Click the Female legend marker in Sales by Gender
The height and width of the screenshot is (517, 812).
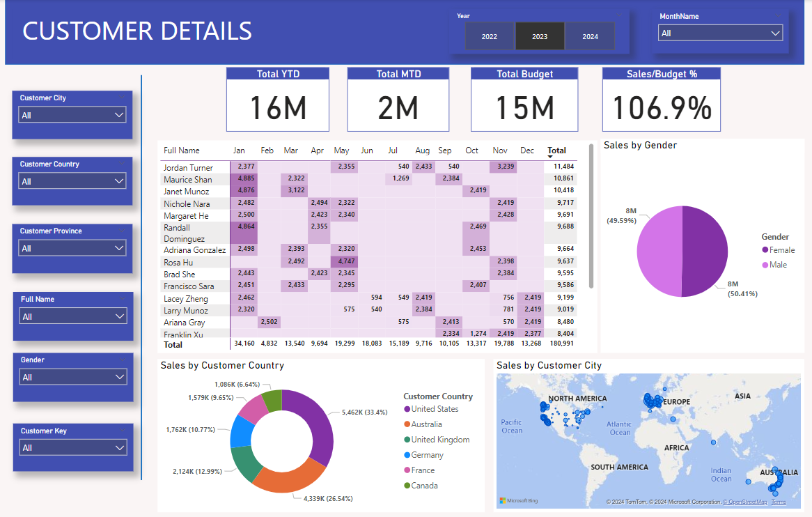764,249
